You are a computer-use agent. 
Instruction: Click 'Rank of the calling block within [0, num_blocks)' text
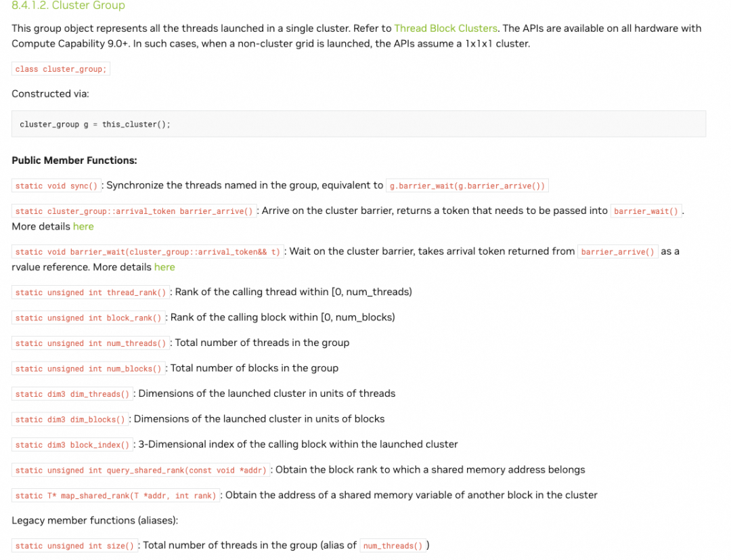point(282,318)
